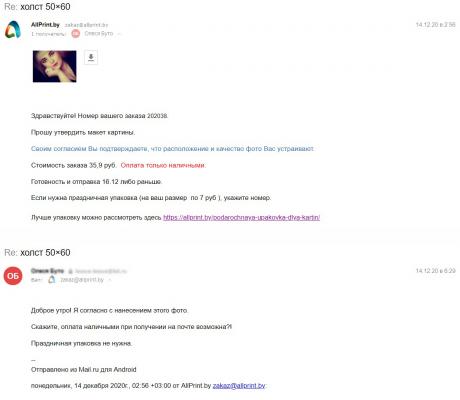Click the second Re: холст 50×60 subject
The width and height of the screenshot is (460, 400).
[x=37, y=253]
